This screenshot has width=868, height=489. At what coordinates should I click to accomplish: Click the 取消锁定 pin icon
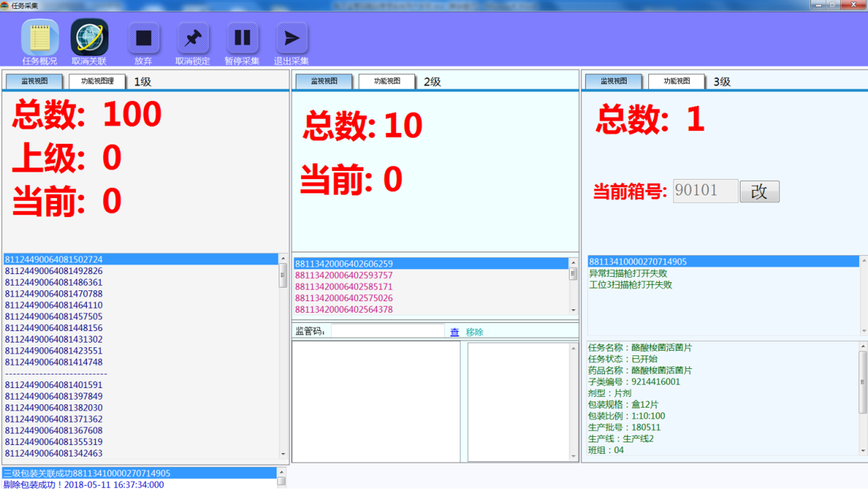coord(193,38)
